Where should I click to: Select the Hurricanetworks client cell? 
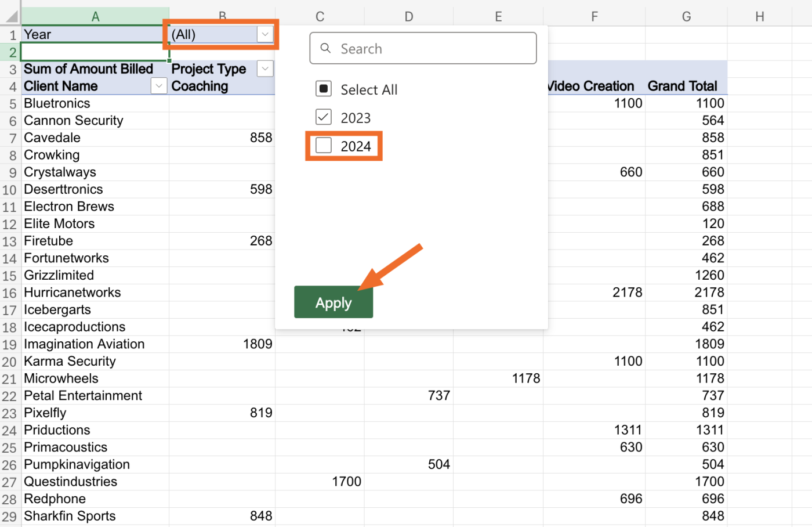tap(95, 293)
